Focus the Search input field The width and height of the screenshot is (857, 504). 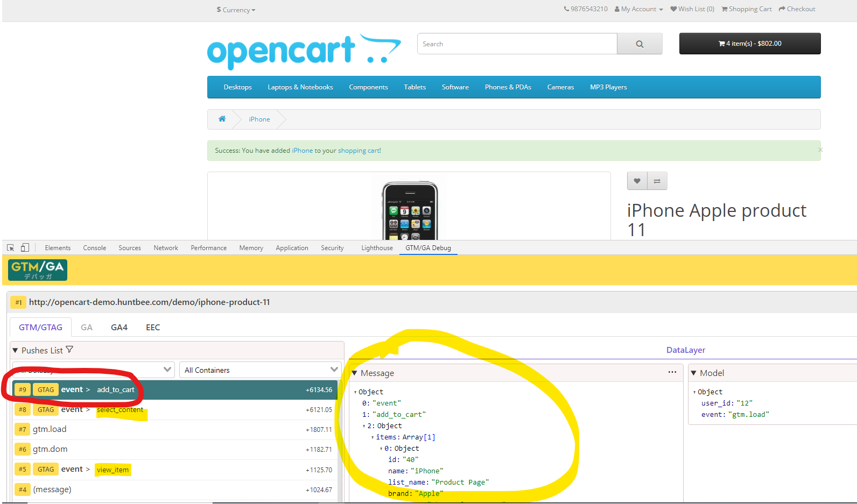pyautogui.click(x=517, y=44)
